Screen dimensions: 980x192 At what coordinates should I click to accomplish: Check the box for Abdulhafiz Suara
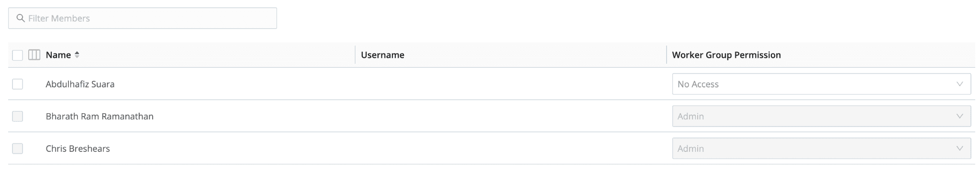point(18,84)
